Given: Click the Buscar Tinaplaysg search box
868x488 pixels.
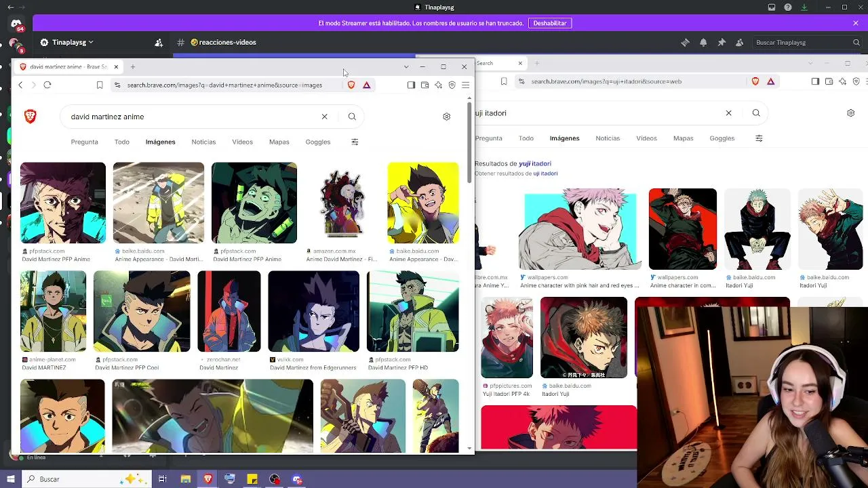Looking at the screenshot, I should (807, 42).
